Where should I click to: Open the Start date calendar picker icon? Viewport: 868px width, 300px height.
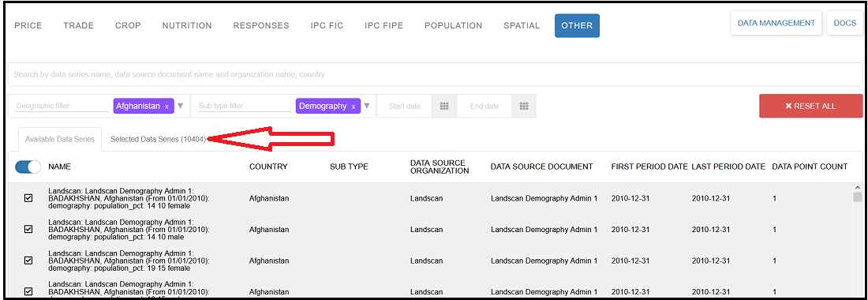444,107
